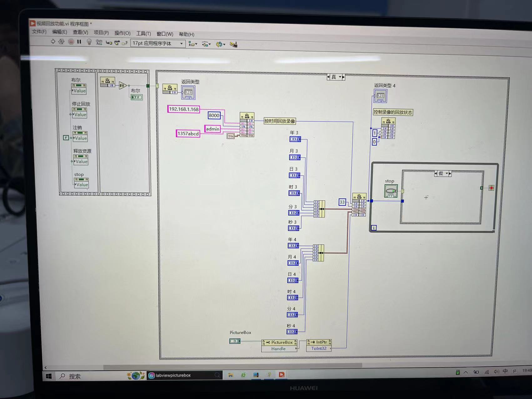Click the left arrow beside the 真 case label
The width and height of the screenshot is (532, 399).
tap(328, 77)
